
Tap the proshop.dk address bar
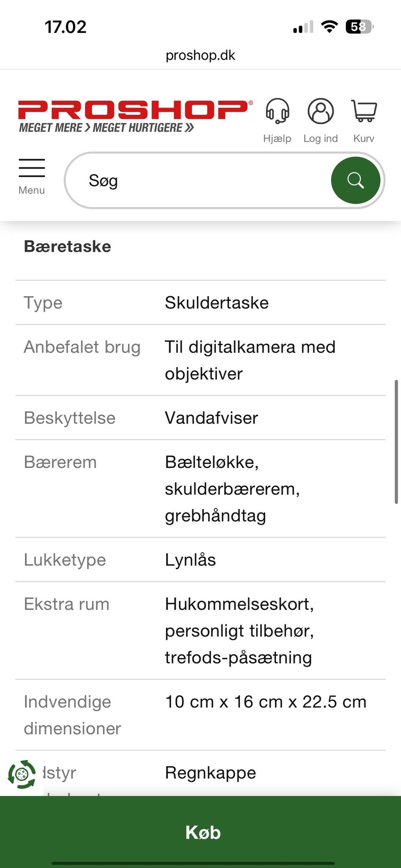[x=200, y=55]
